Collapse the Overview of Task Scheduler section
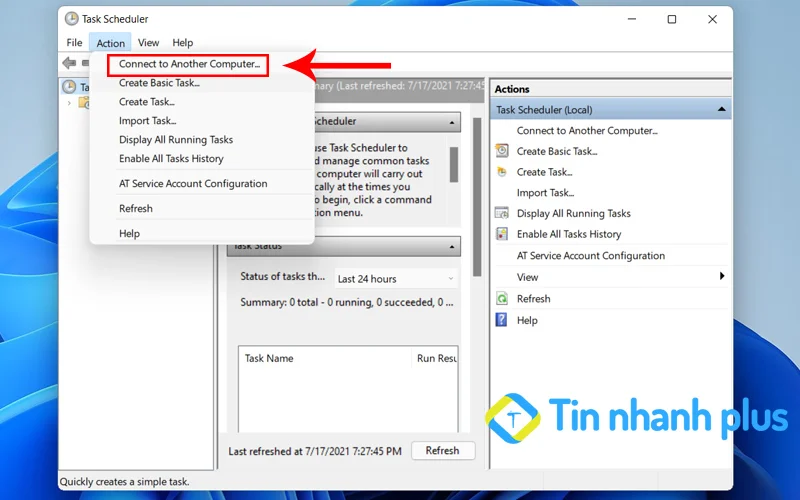Viewport: 800px width, 500px height. click(452, 122)
